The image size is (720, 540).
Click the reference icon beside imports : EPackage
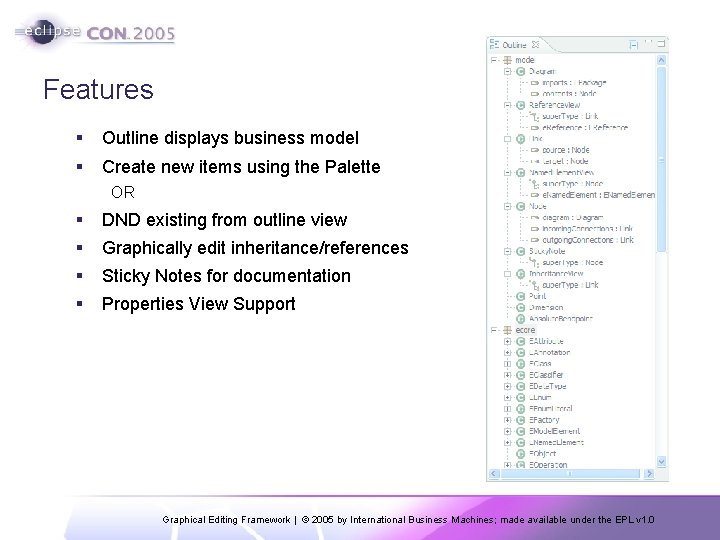coord(534,83)
